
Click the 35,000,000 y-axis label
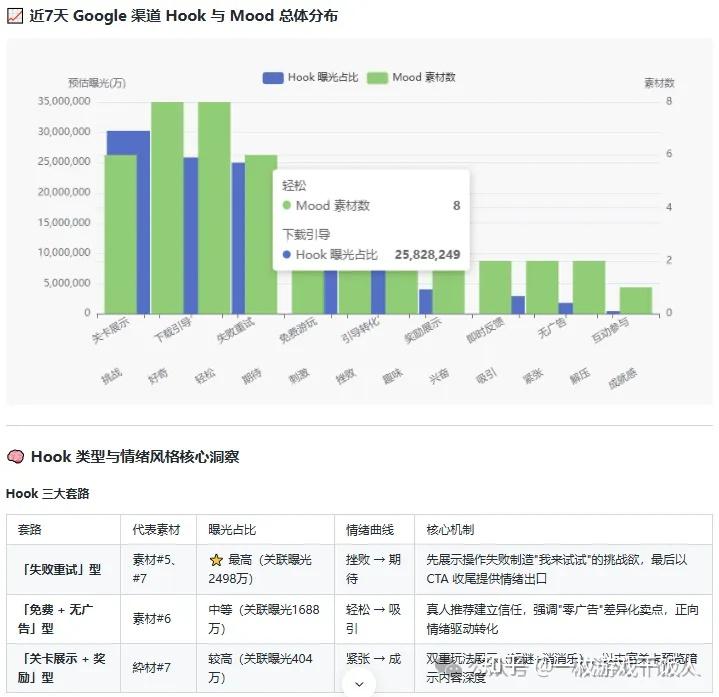click(x=64, y=101)
